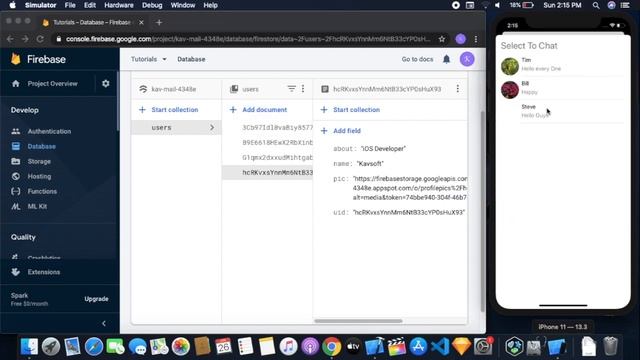640x360 pixels.
Task: Click the uid field value
Action: [x=409, y=212]
